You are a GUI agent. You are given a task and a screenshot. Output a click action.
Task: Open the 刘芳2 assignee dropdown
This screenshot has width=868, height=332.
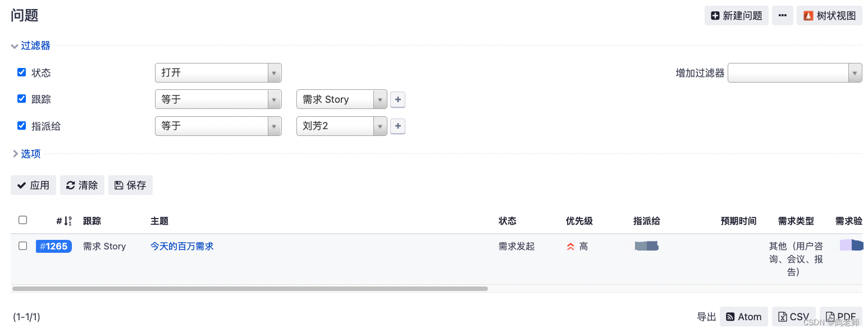(x=381, y=126)
